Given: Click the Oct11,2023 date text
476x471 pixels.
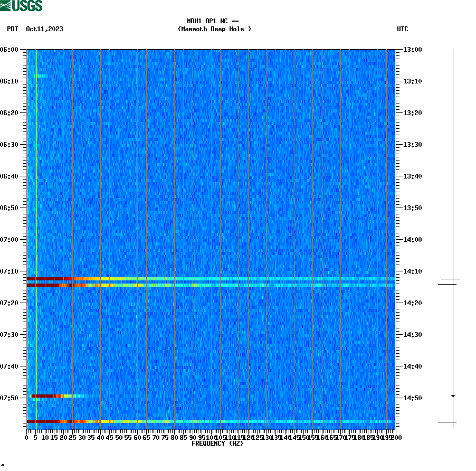Looking at the screenshot, I should coord(44,30).
